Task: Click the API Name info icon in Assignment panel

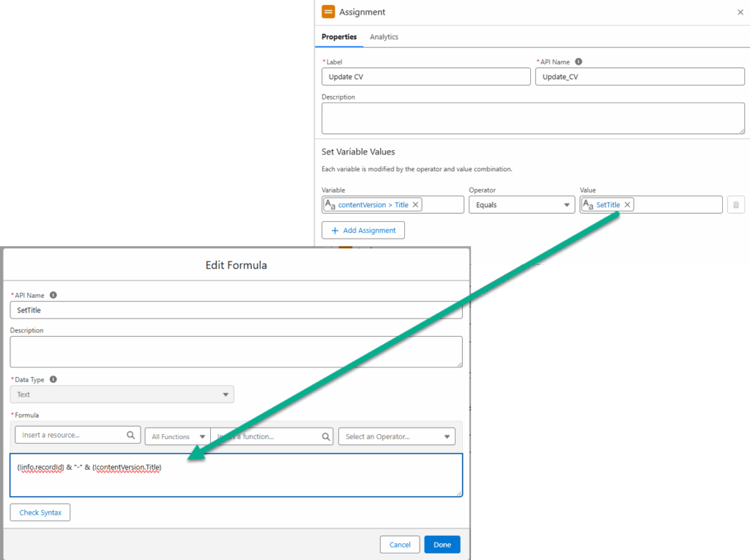Action: (579, 62)
